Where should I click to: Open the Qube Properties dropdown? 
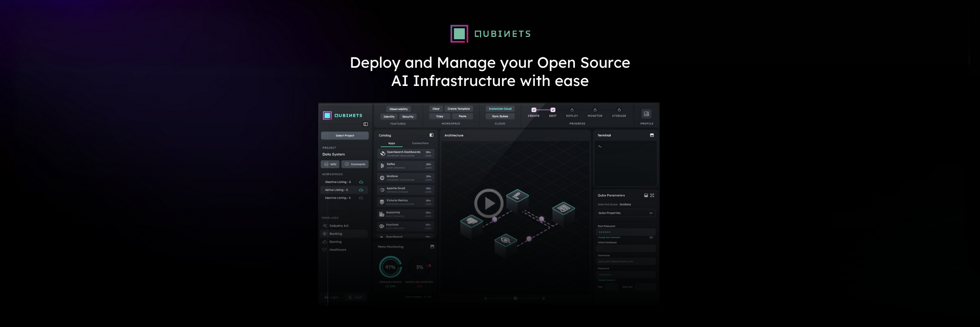pos(626,213)
